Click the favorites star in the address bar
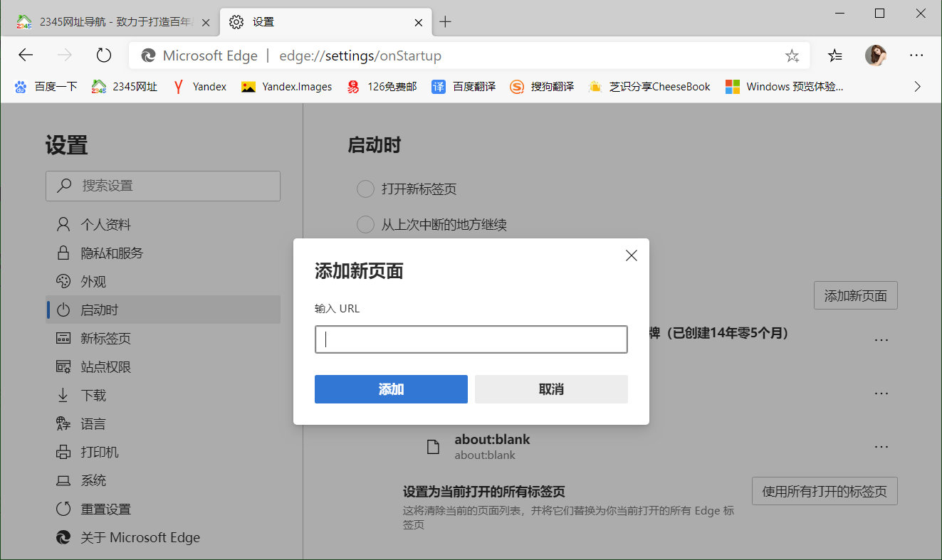 click(x=792, y=55)
